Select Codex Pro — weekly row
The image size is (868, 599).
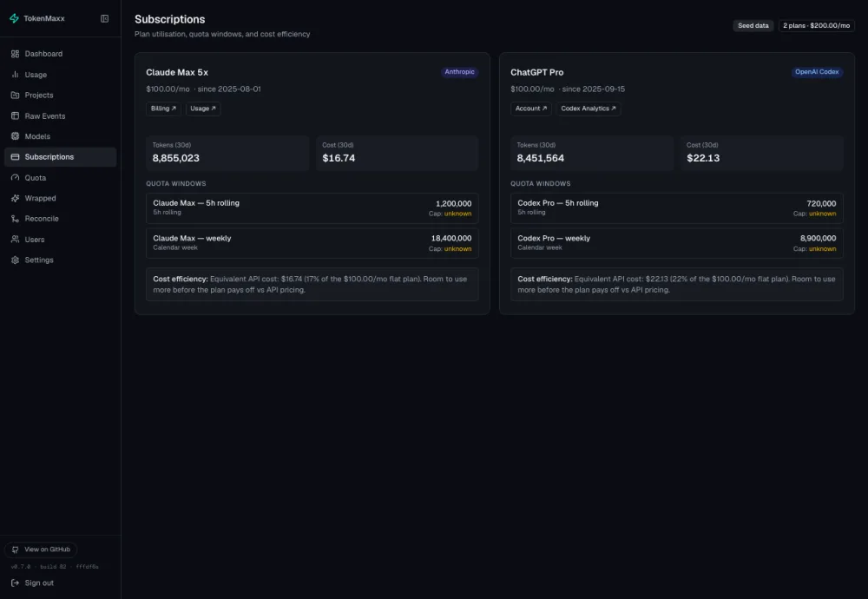[x=676, y=243]
